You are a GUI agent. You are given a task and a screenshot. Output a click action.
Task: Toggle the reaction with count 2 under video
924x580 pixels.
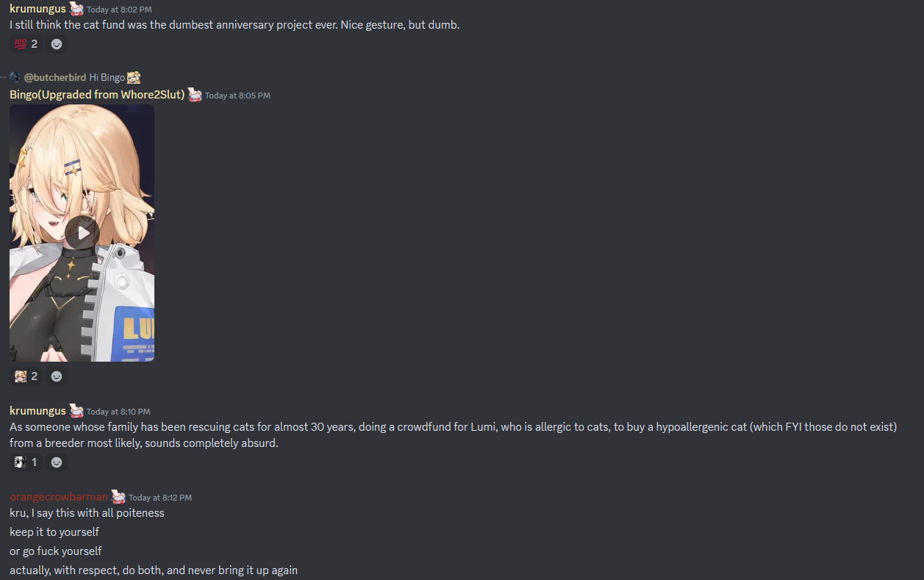tap(26, 376)
